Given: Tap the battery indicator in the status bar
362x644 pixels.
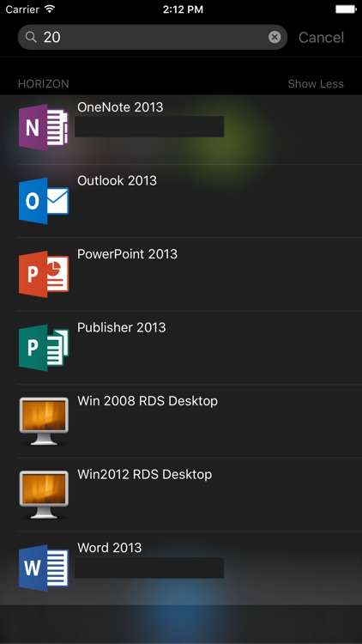Looking at the screenshot, I should (x=346, y=9).
